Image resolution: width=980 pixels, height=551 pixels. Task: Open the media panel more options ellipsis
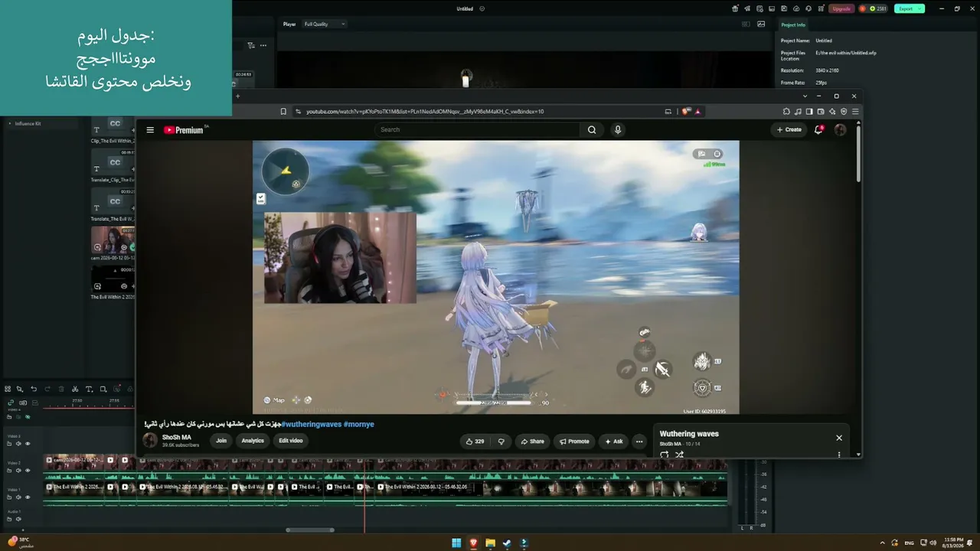263,46
